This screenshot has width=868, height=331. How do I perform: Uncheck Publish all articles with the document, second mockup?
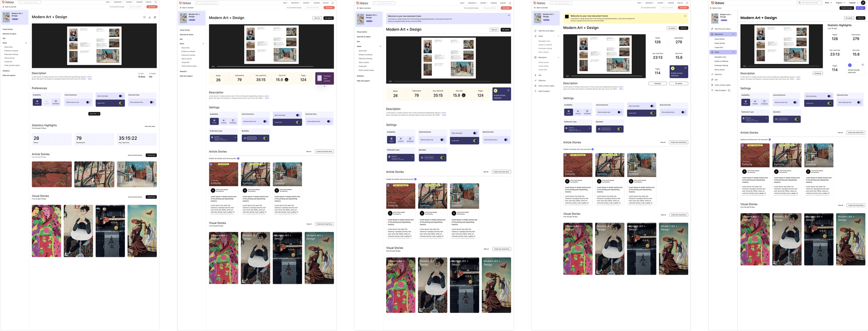coord(238,159)
